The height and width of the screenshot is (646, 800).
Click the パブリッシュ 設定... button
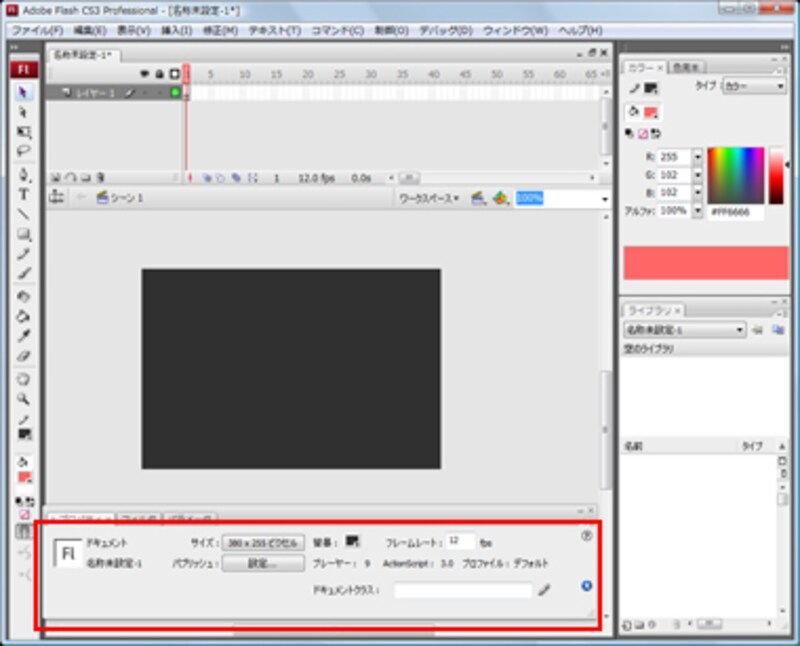(262, 564)
